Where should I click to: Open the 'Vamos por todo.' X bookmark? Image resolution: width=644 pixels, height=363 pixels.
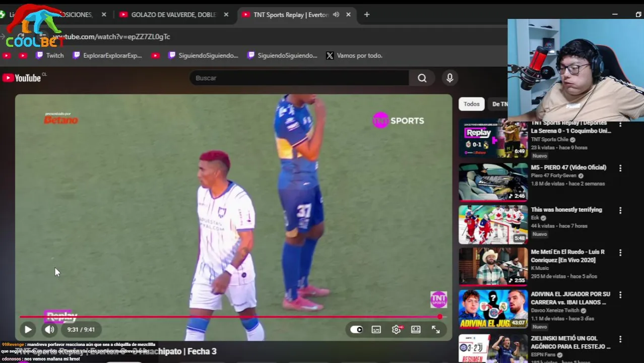click(x=354, y=55)
